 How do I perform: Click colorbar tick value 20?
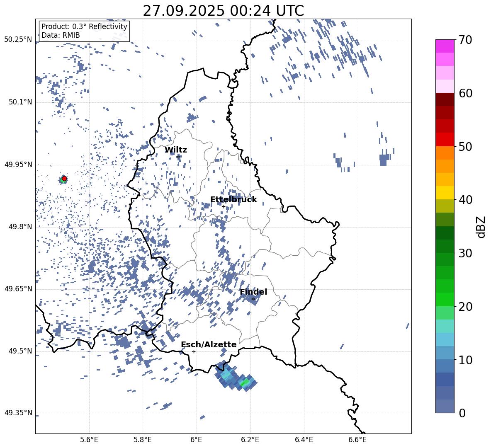465,307
